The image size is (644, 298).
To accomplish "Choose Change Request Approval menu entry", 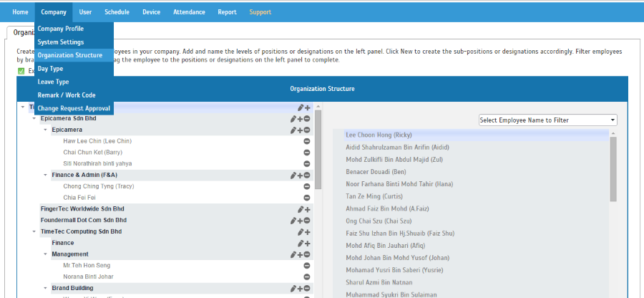I will [74, 108].
